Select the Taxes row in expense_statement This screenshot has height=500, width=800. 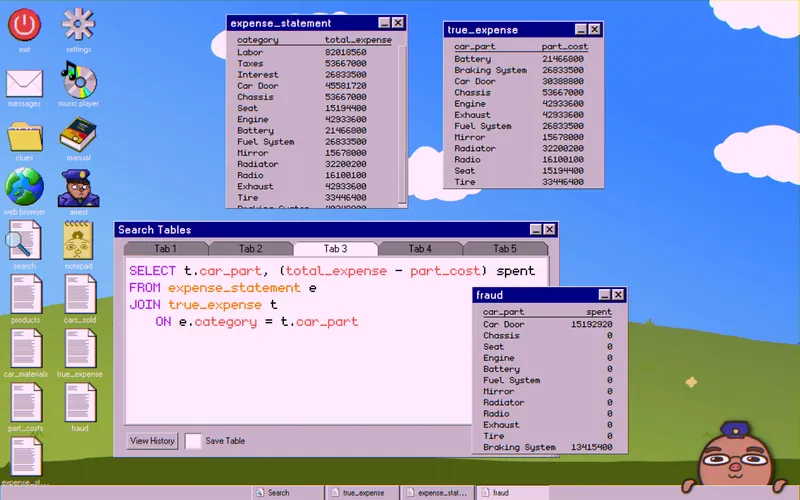pyautogui.click(x=314, y=63)
